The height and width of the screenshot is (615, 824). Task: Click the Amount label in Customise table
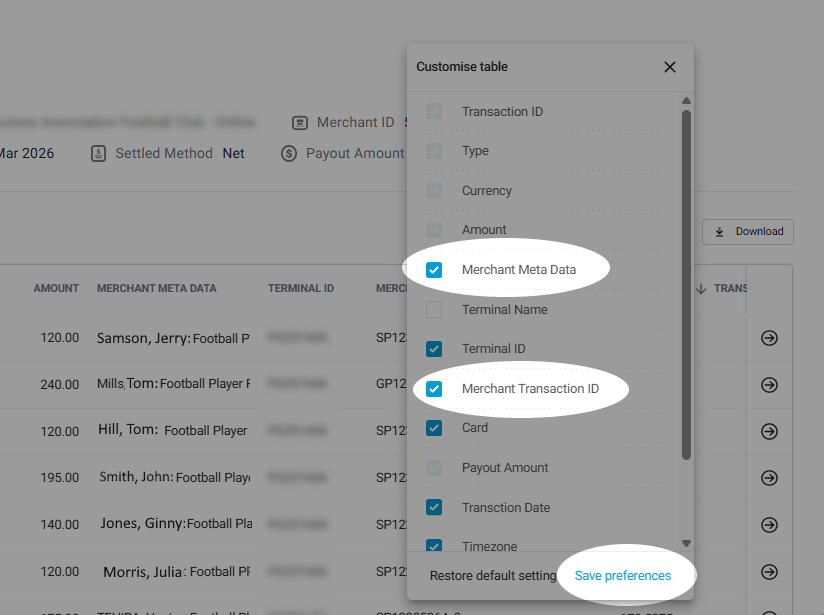[x=484, y=230]
